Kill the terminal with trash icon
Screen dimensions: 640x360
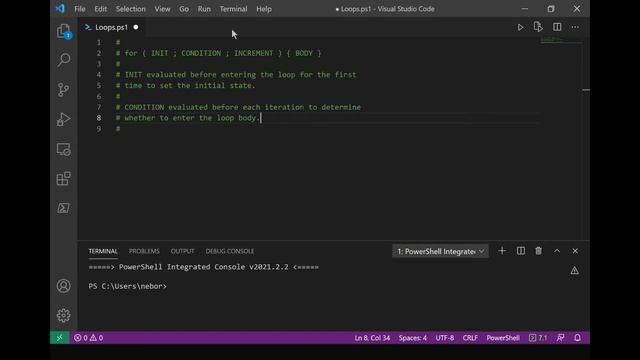pyautogui.click(x=538, y=251)
